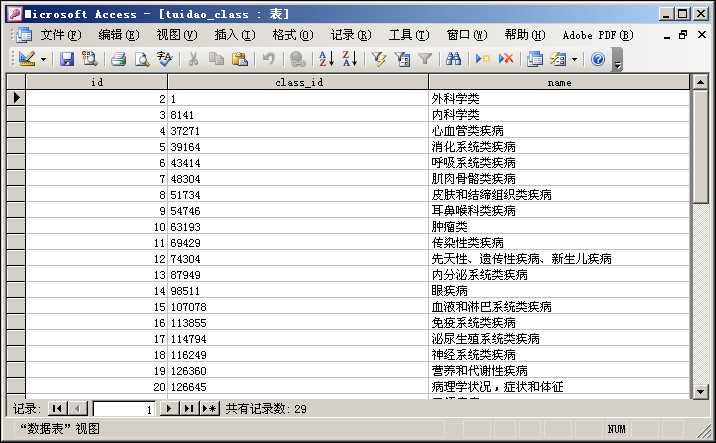This screenshot has width=716, height=443.
Task: Open the 格式(O) menu
Action: click(293, 35)
